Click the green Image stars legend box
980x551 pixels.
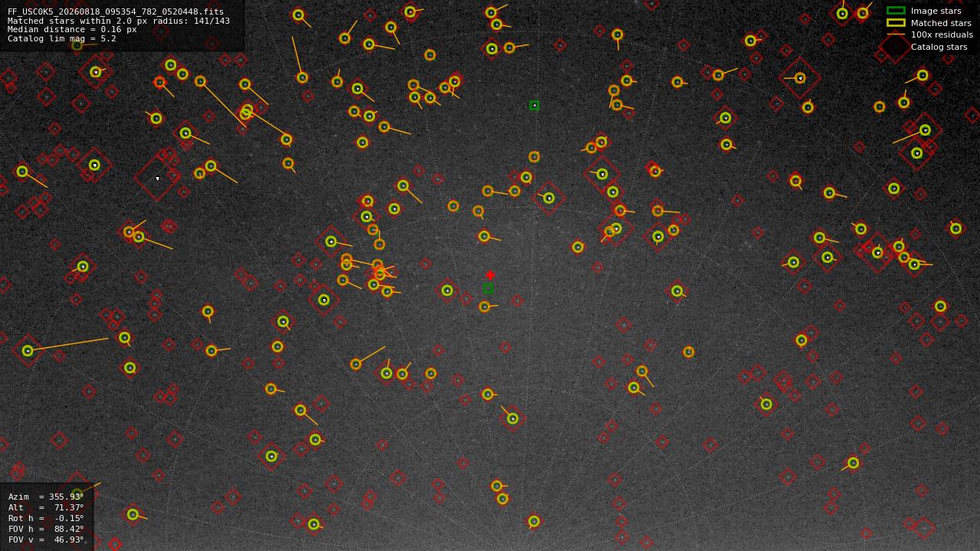(896, 11)
